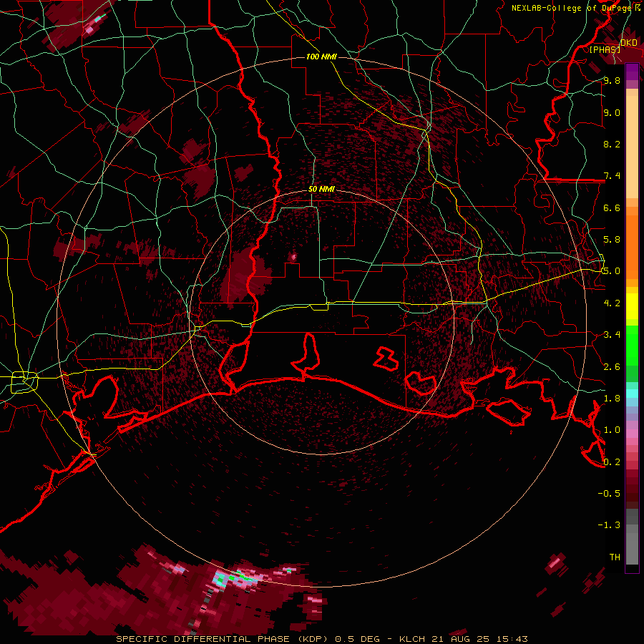Click the 7.4 value on the color scale
644x644 pixels.
coord(612,176)
